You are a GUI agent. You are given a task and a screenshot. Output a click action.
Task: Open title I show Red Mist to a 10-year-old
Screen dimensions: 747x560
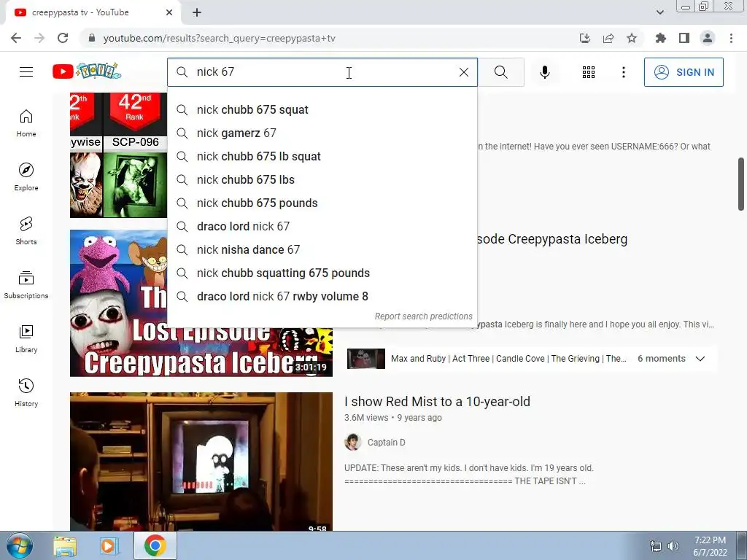(437, 402)
